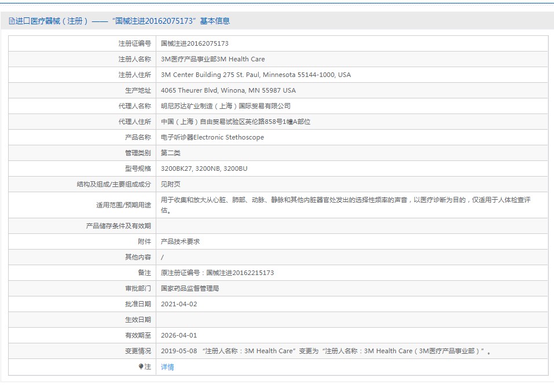The image size is (554, 392).
Task: Click the 附件 label
Action: click(144, 241)
